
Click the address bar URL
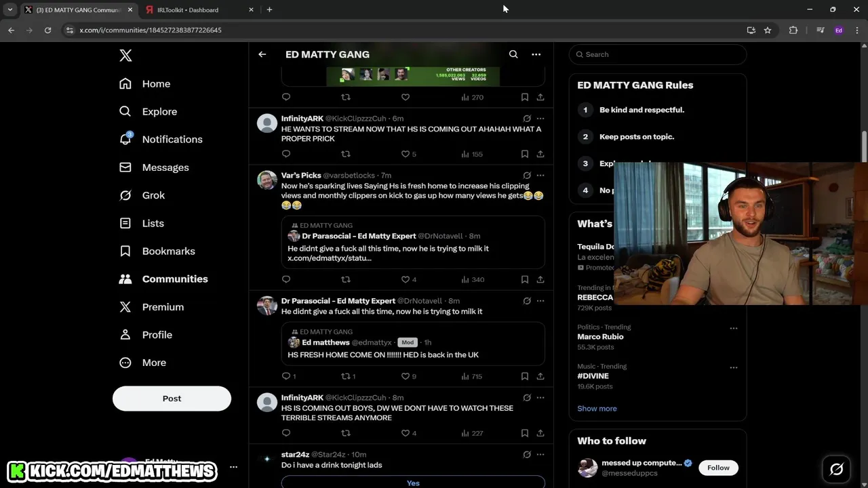151,30
